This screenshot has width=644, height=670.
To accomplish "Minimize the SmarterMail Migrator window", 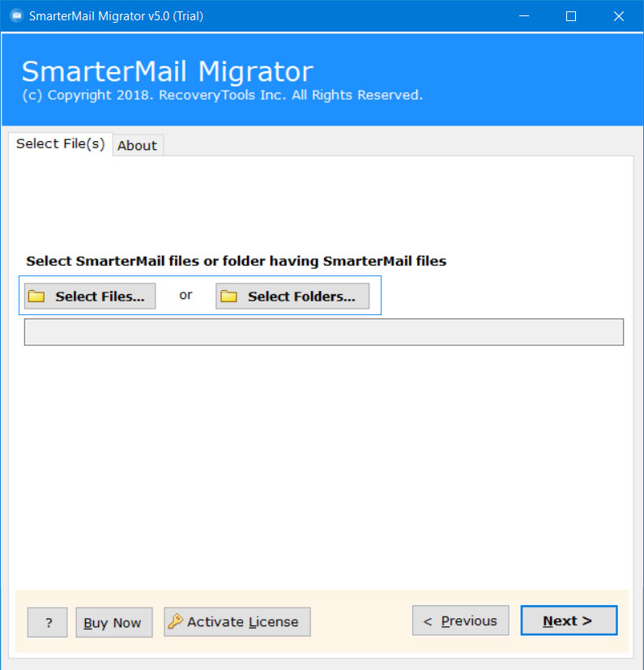I will point(524,16).
